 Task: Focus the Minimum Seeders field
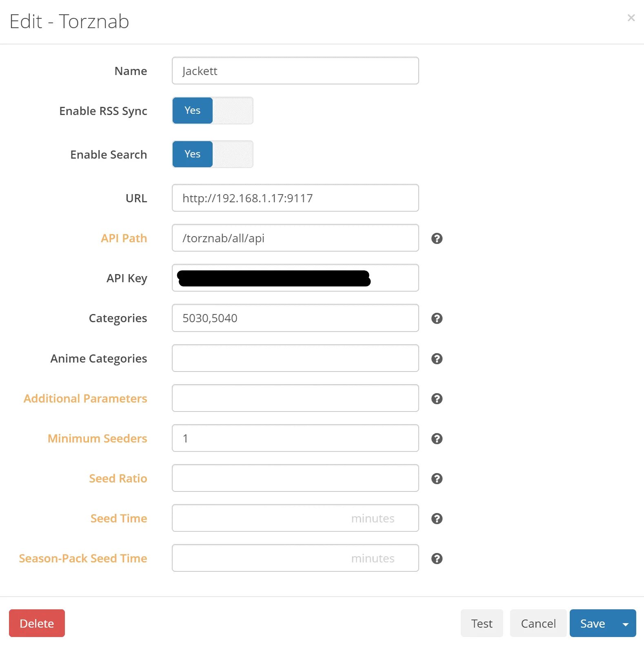[x=295, y=438]
